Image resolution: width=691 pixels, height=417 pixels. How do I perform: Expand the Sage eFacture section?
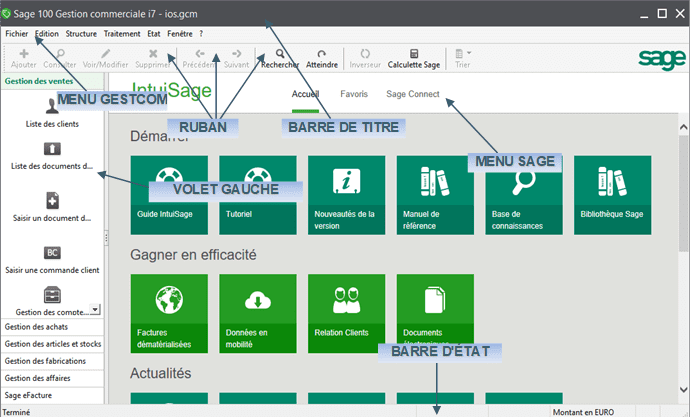pyautogui.click(x=52, y=395)
